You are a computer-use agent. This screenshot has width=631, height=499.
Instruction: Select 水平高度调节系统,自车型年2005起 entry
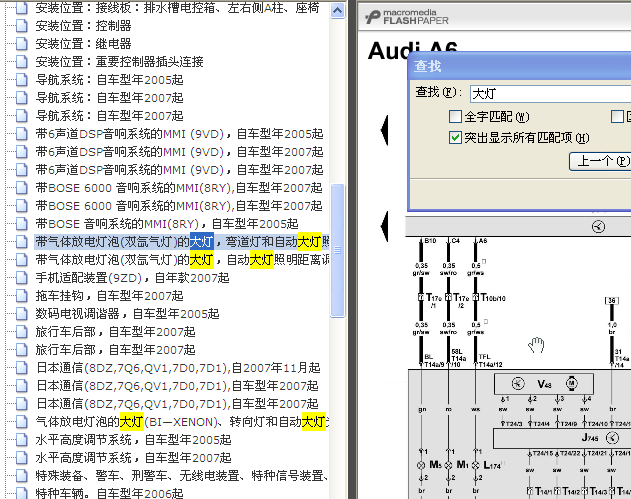(x=134, y=440)
